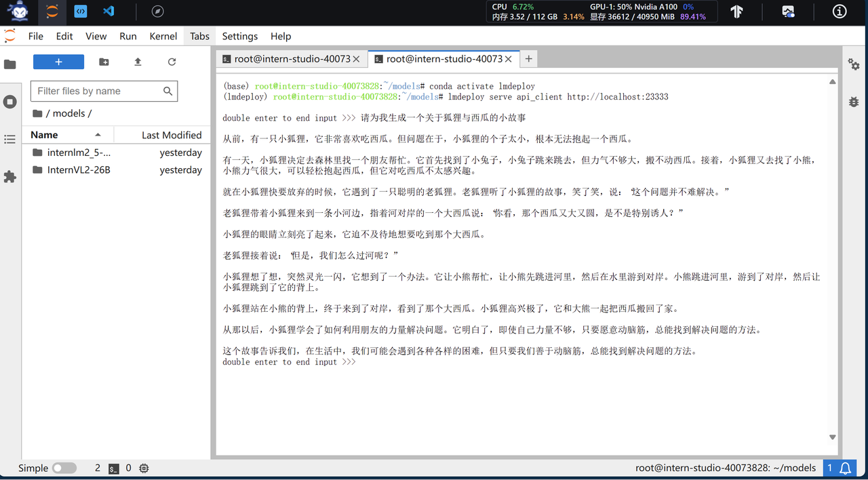
Task: Click the monitor screen icon at top right
Action: click(788, 12)
